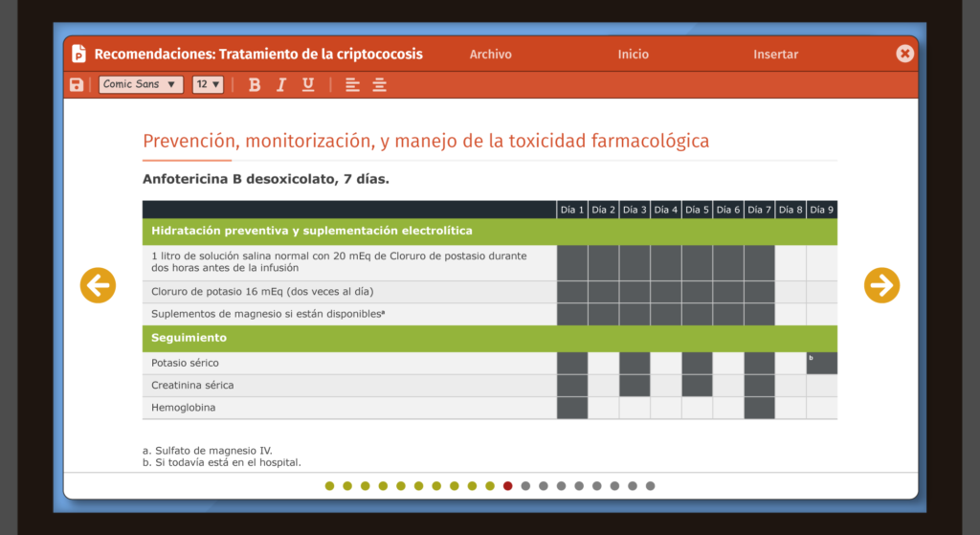Screen dimensions: 980x535
Task: Select the green dot just before red
Action: click(490, 485)
